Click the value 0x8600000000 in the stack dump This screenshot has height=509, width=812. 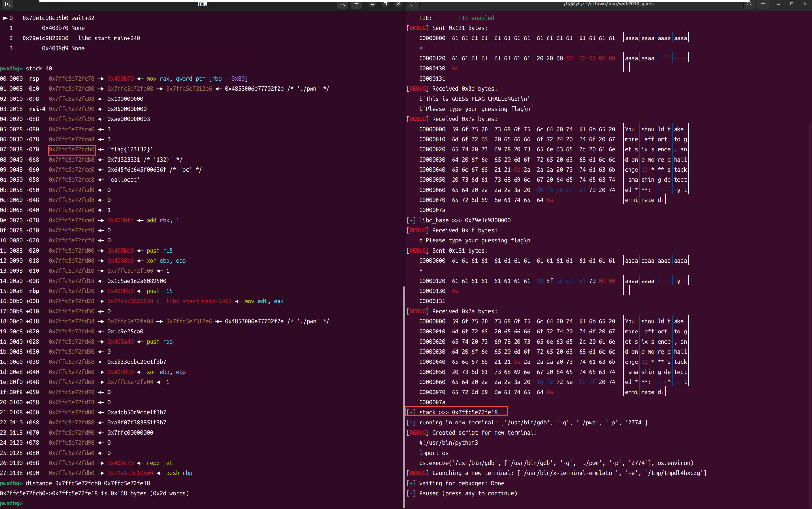pyautogui.click(x=127, y=109)
